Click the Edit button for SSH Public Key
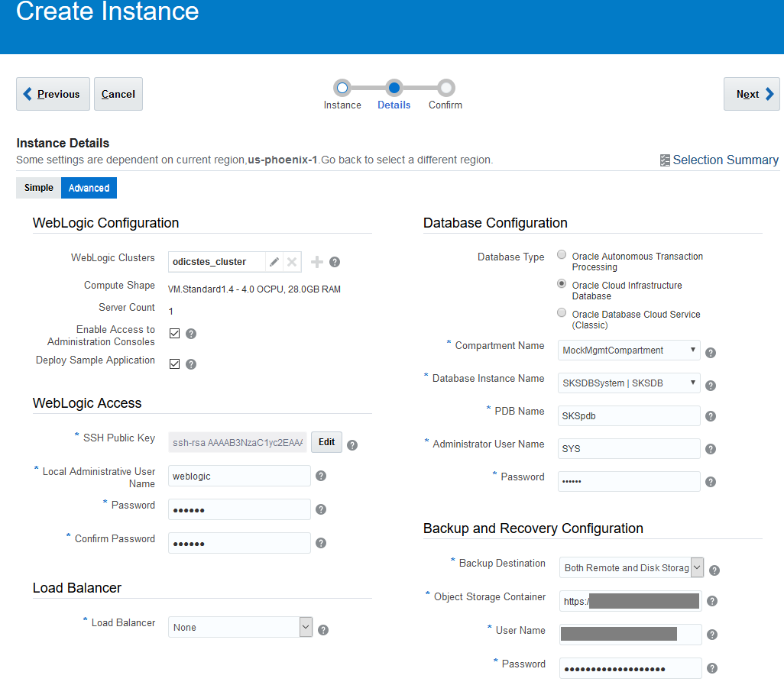This screenshot has width=784, height=685. [326, 442]
